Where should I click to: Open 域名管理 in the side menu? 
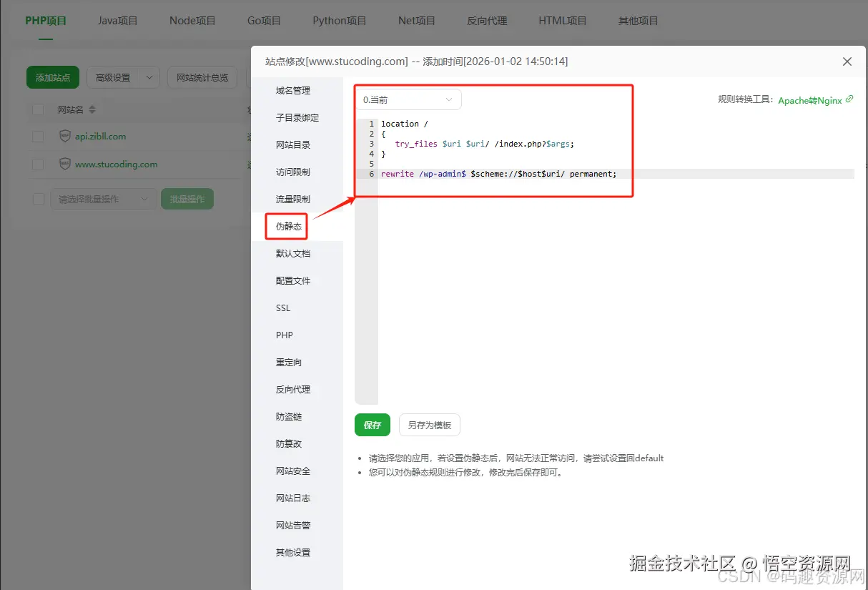tap(293, 91)
